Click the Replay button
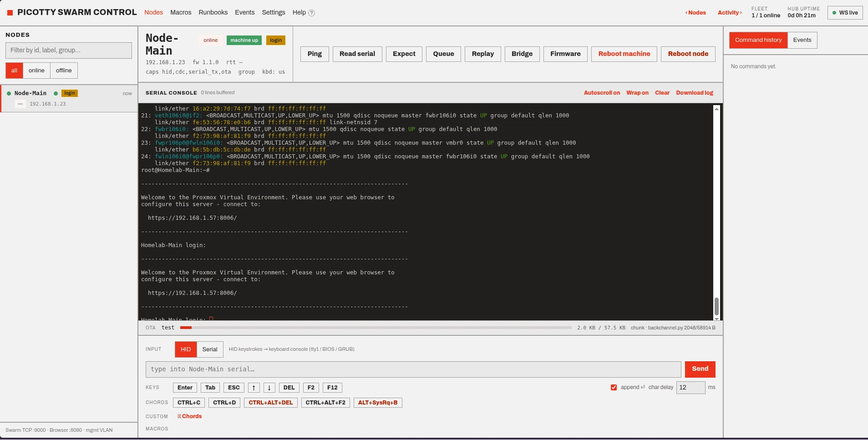This screenshot has width=868, height=440. point(483,54)
